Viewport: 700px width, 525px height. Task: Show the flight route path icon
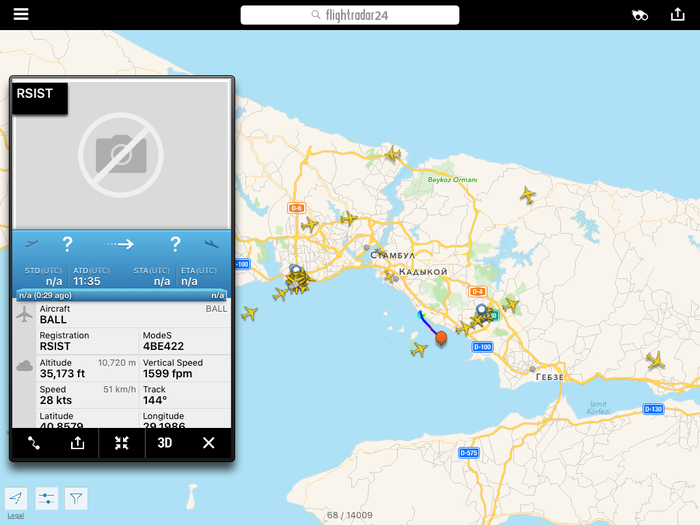[x=33, y=443]
